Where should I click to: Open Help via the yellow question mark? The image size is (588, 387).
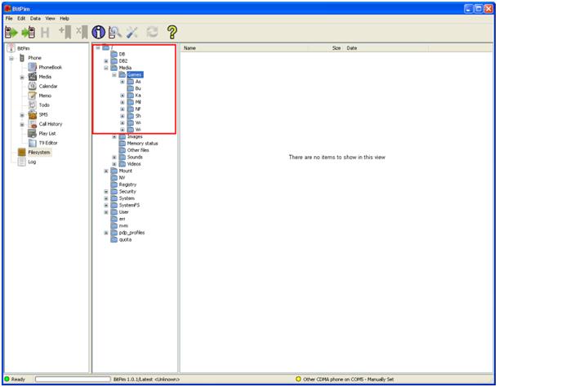tap(172, 33)
